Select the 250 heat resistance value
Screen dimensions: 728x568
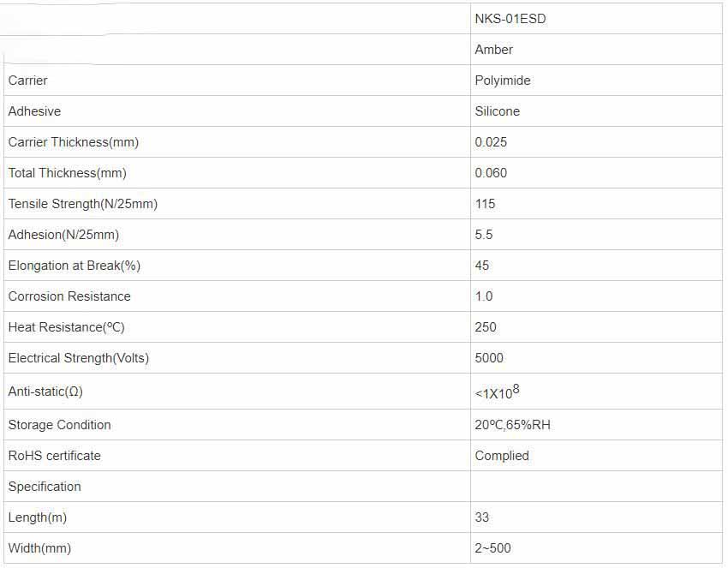[x=485, y=327]
